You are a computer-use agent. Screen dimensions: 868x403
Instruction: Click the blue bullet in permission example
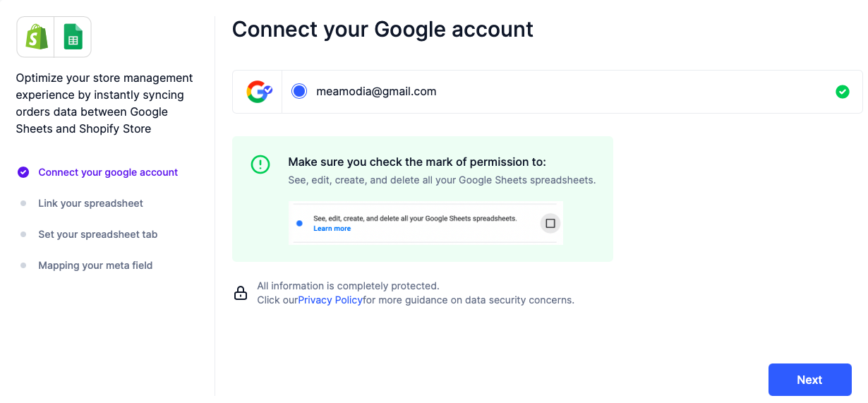pyautogui.click(x=299, y=223)
